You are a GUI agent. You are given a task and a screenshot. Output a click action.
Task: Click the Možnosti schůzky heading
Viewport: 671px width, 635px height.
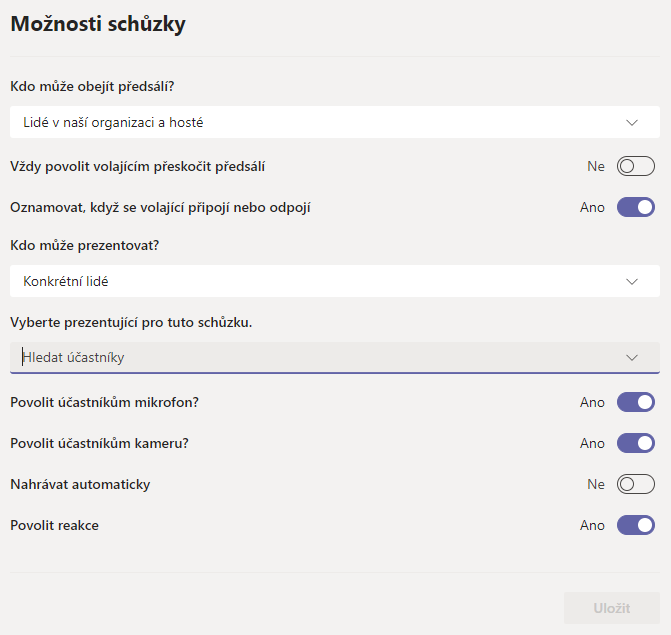[98, 25]
